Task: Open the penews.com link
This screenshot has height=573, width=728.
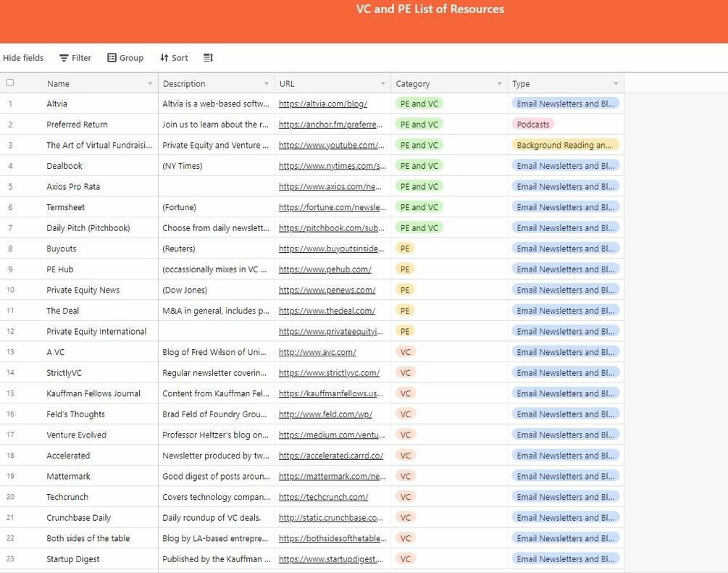Action: (327, 290)
